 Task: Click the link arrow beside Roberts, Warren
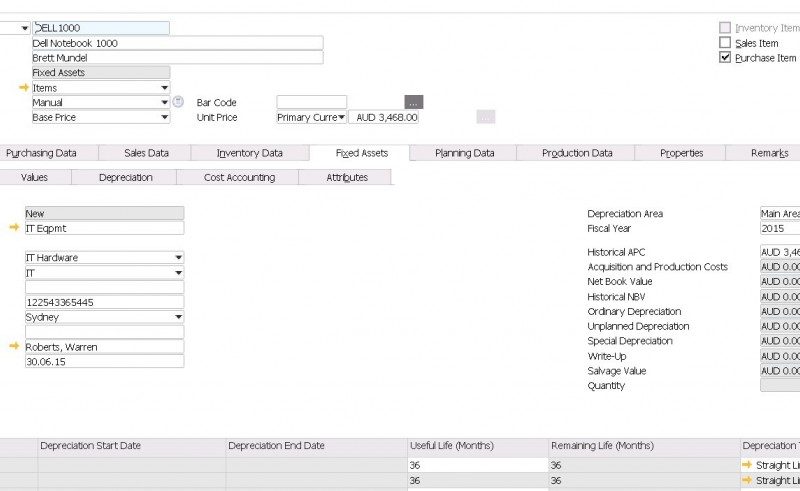14,346
